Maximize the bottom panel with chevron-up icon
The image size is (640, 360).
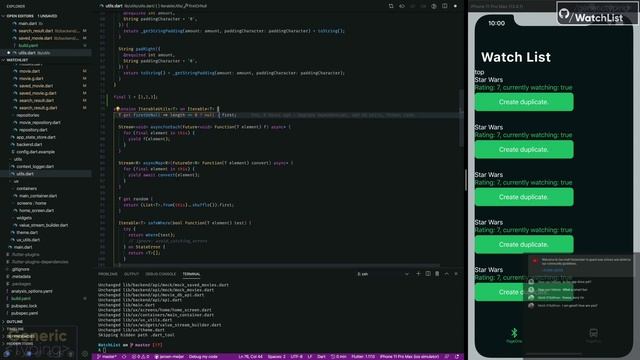(447, 274)
